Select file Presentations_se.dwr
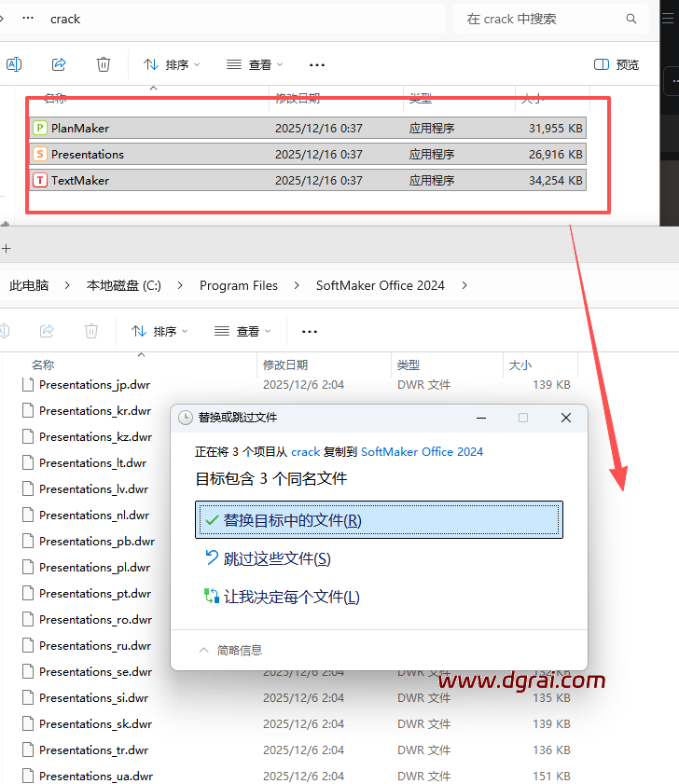679x784 pixels. point(95,671)
